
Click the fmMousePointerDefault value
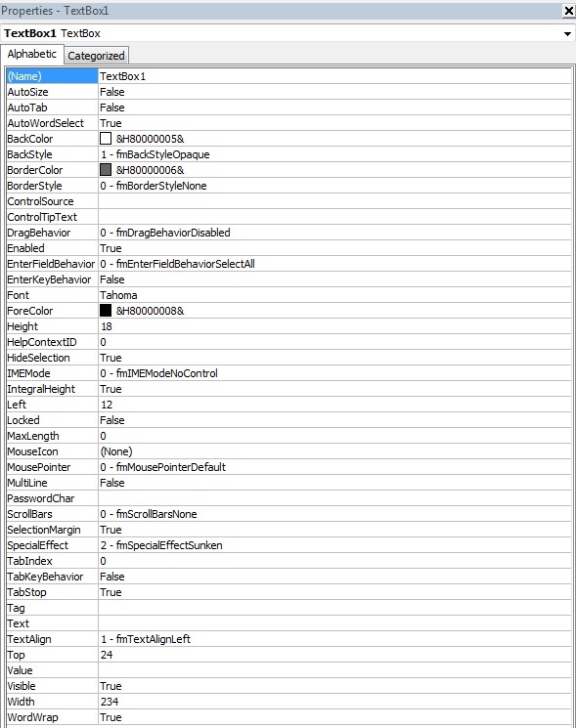334,467
